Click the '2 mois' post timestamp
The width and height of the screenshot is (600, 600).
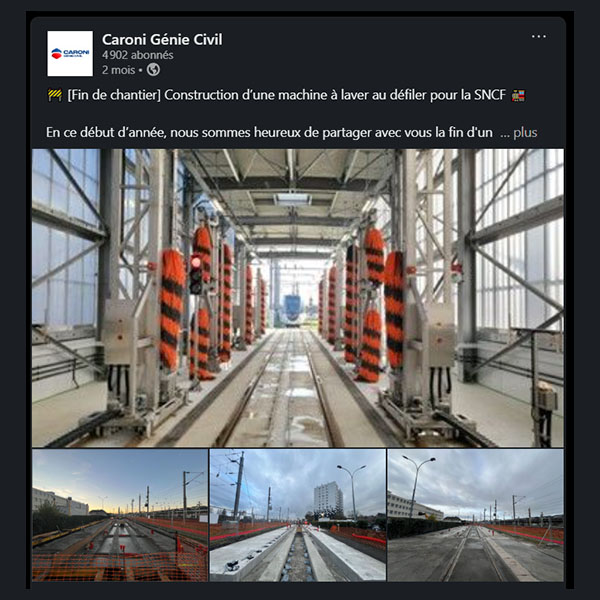118,70
